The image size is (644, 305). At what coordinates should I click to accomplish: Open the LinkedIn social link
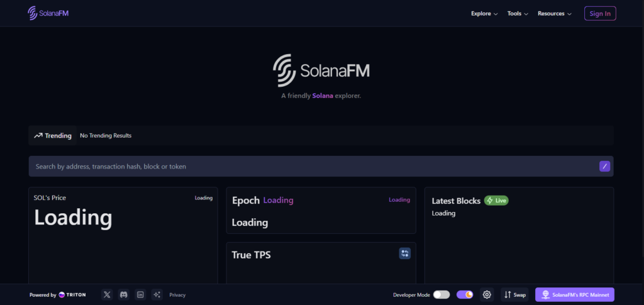(140, 294)
